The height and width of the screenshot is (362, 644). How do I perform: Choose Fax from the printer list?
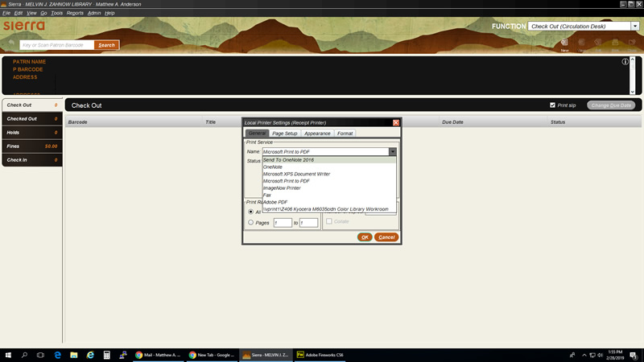[329, 195]
